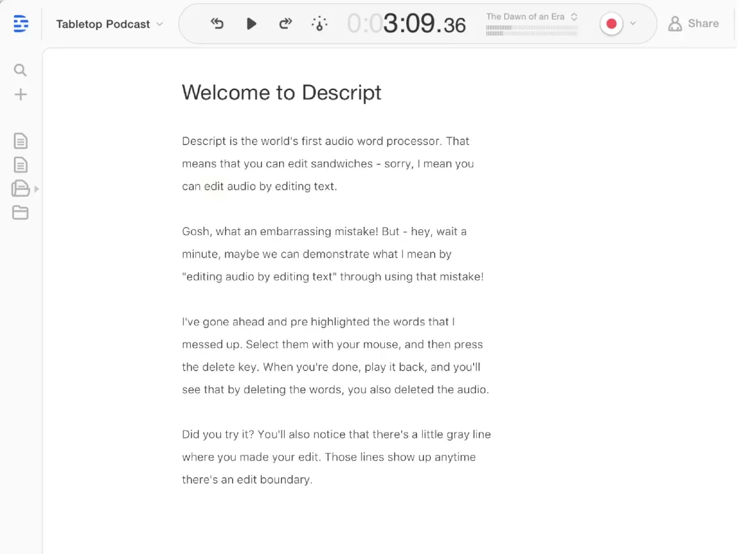The image size is (756, 554).
Task: Skip forward using the forward arrow
Action: click(x=285, y=23)
